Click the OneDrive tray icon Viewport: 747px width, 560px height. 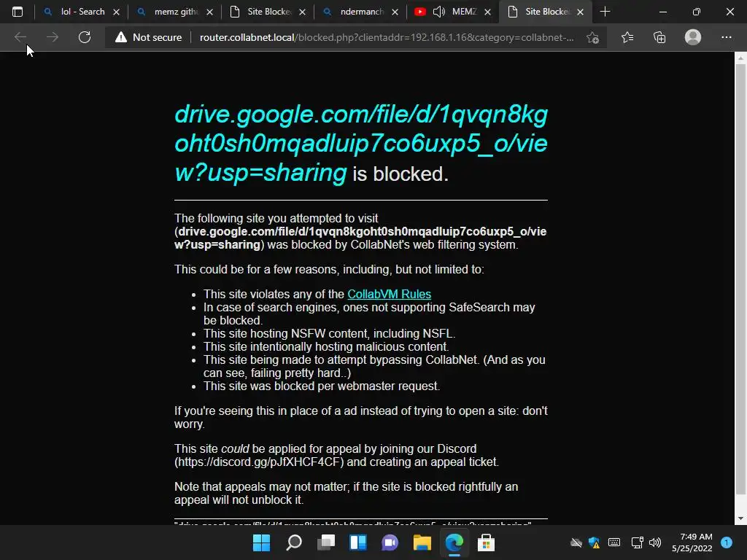[x=576, y=542]
